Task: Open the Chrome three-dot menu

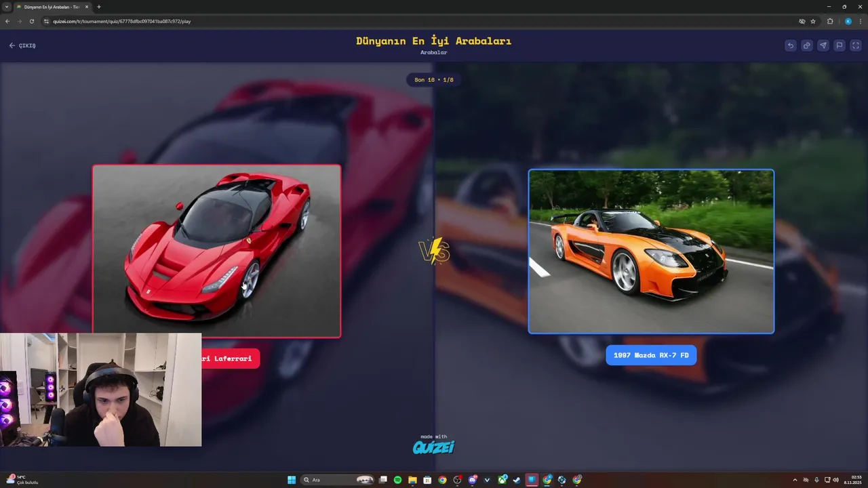Action: [861, 21]
